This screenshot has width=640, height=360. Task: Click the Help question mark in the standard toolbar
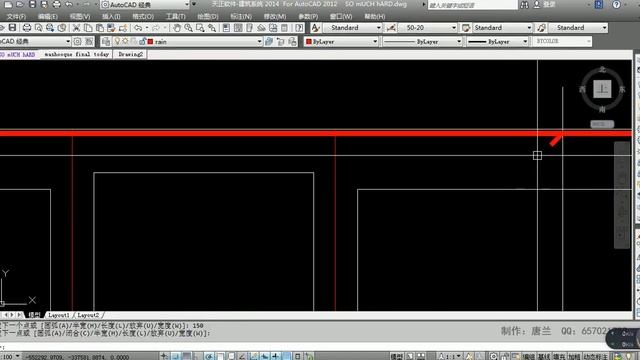(299, 28)
